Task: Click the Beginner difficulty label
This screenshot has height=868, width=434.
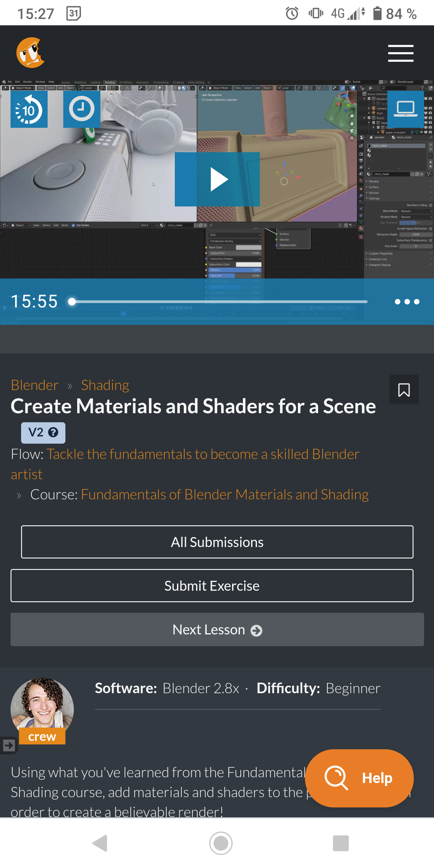Action: click(x=353, y=688)
